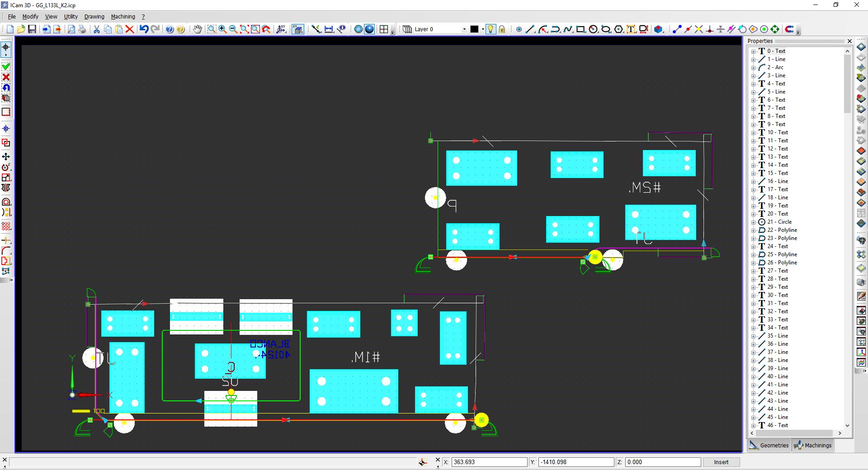Activate the Text drawing tool

(x=631, y=29)
